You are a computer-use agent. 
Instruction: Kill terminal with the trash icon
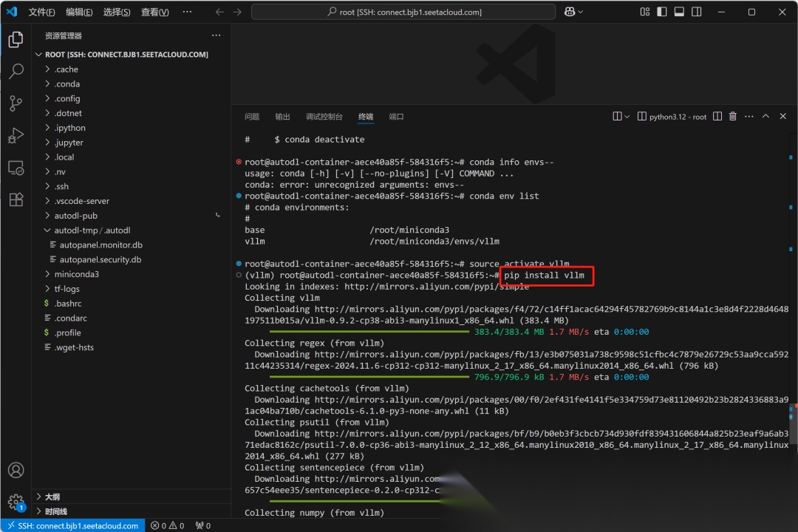pos(732,117)
